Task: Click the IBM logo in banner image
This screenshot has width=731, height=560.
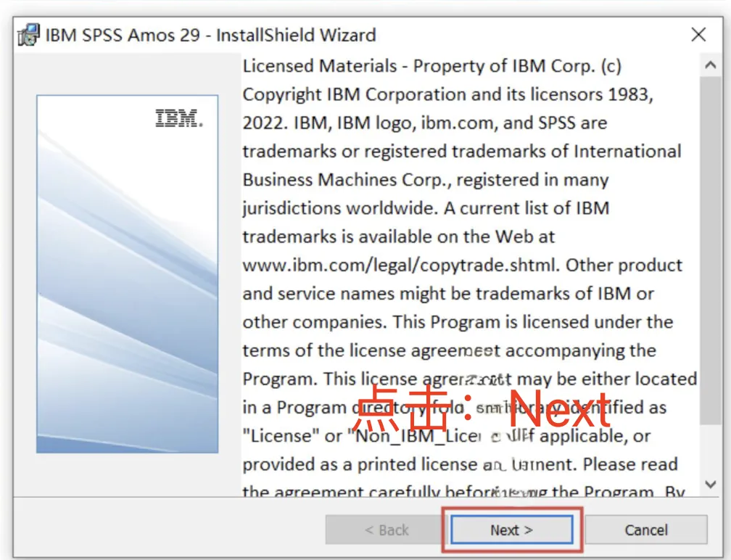Action: (x=180, y=119)
